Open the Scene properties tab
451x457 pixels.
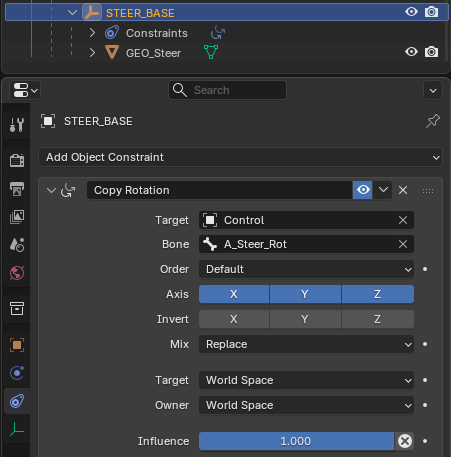17,245
